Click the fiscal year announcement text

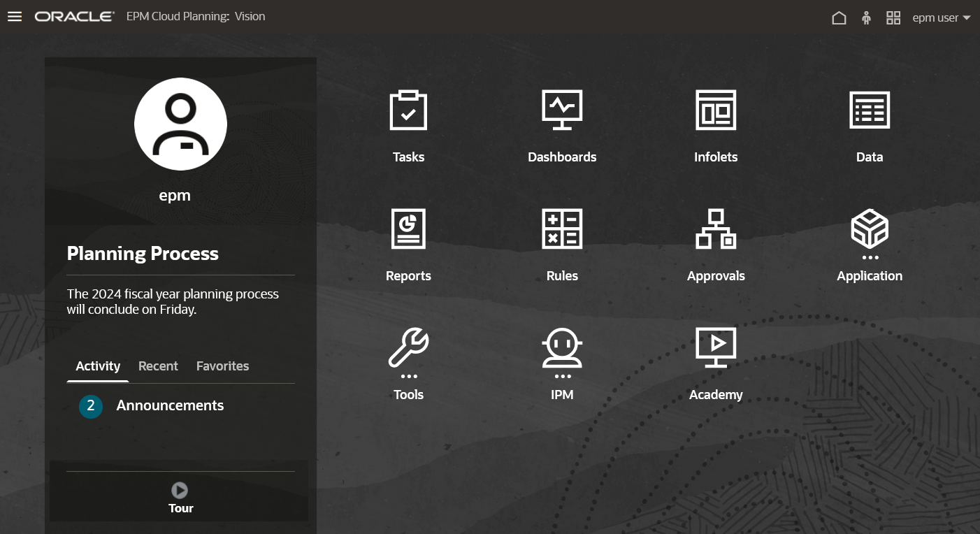tap(173, 301)
